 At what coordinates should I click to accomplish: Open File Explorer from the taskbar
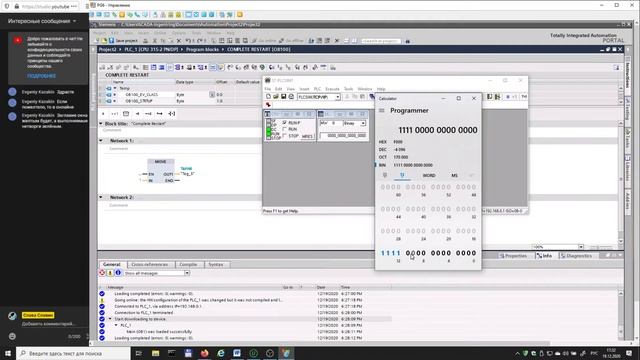pyautogui.click(x=156, y=353)
